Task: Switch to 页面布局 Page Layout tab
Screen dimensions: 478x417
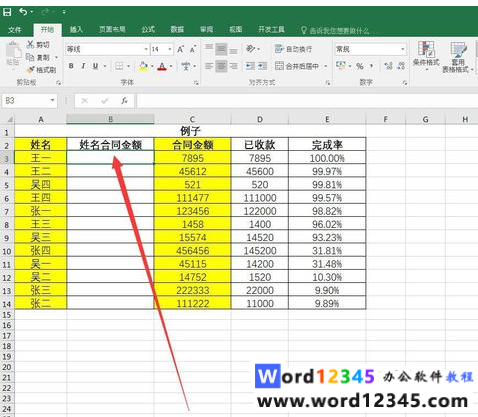Action: click(x=112, y=30)
